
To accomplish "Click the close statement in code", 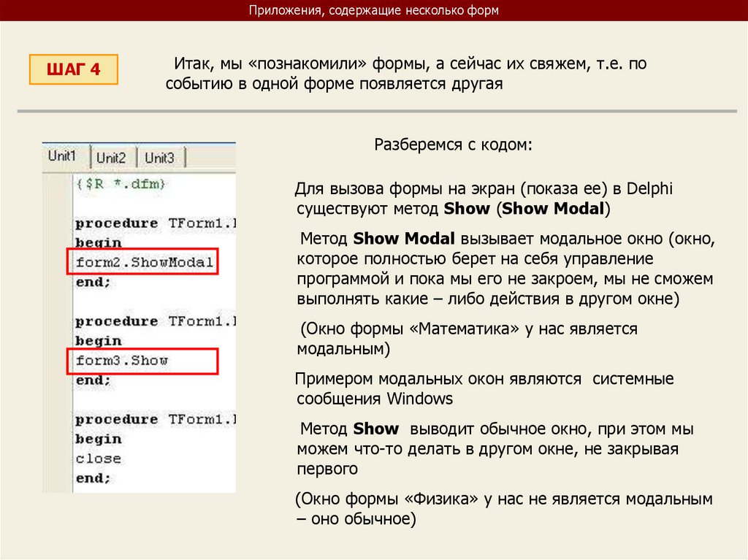I will point(99,459).
